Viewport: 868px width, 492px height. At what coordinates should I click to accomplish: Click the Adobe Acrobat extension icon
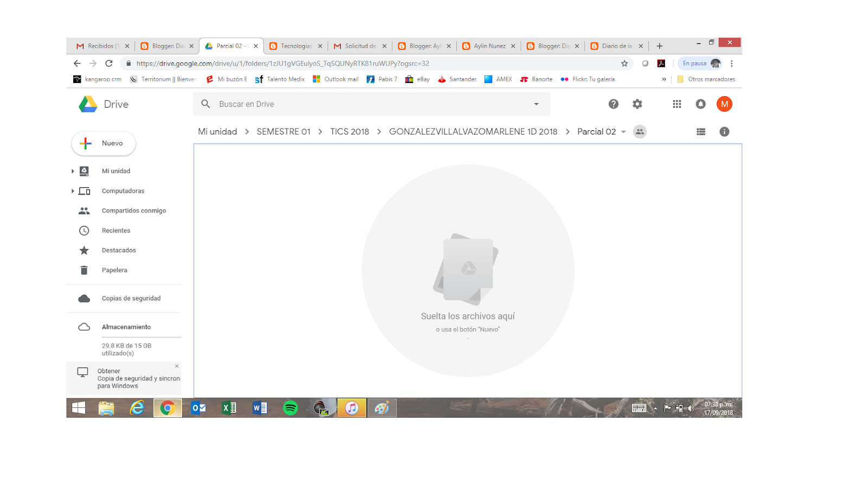coord(661,63)
